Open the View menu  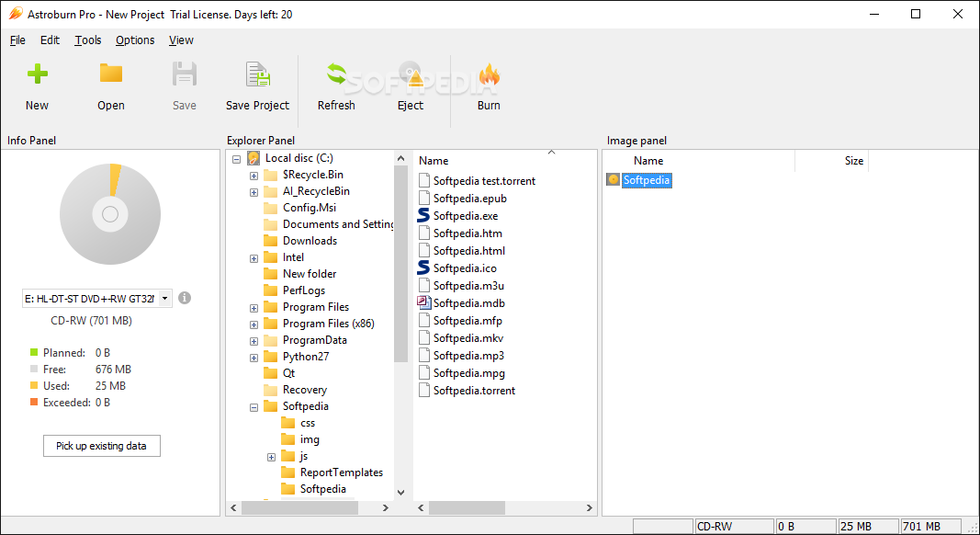[181, 40]
